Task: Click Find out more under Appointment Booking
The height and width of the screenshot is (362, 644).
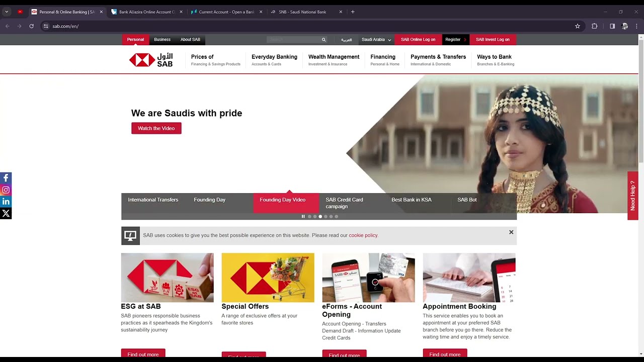Action: coord(445,354)
